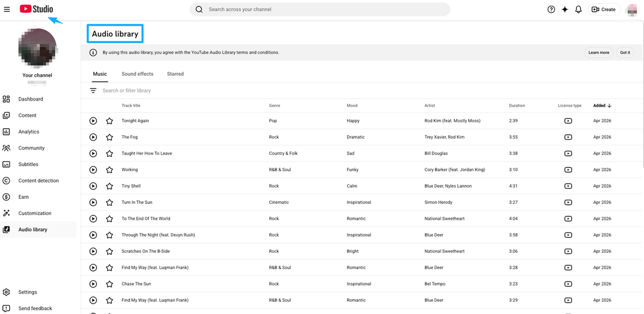
Task: Click the Customization wand icon
Action: 6,213
